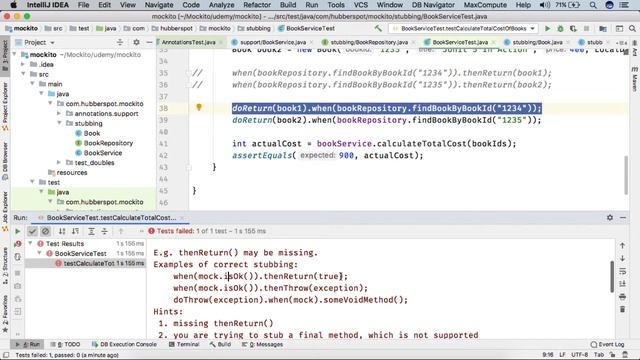
Task: Toggle the Maven sidebar tool button
Action: click(635, 80)
